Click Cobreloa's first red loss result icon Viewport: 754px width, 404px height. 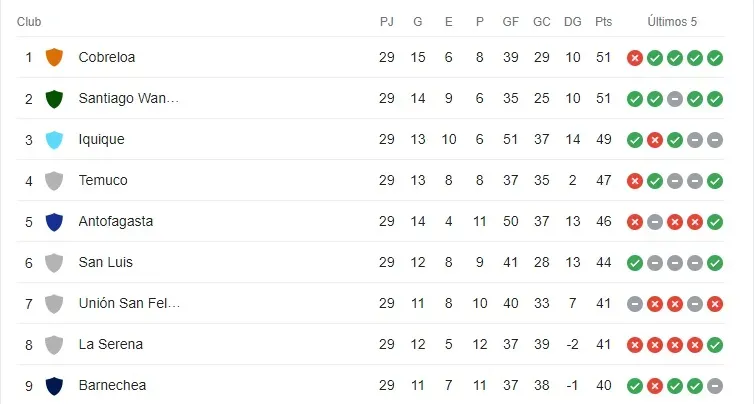634,58
